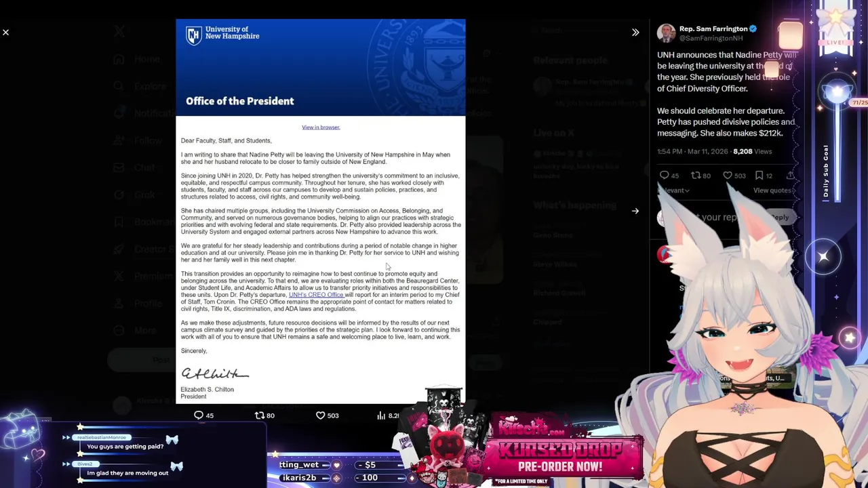This screenshot has height=488, width=868.
Task: Open Premium in the dimmed X sidebar
Action: [x=153, y=277]
